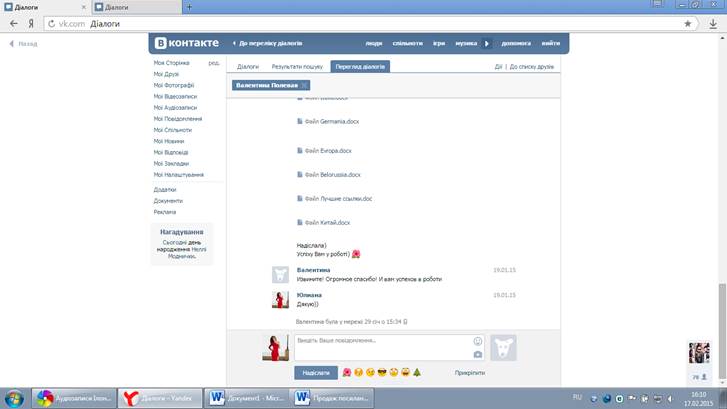This screenshot has width=727, height=409.
Task: Click the ред. edit link beside Моя Сторінка
Action: click(214, 63)
